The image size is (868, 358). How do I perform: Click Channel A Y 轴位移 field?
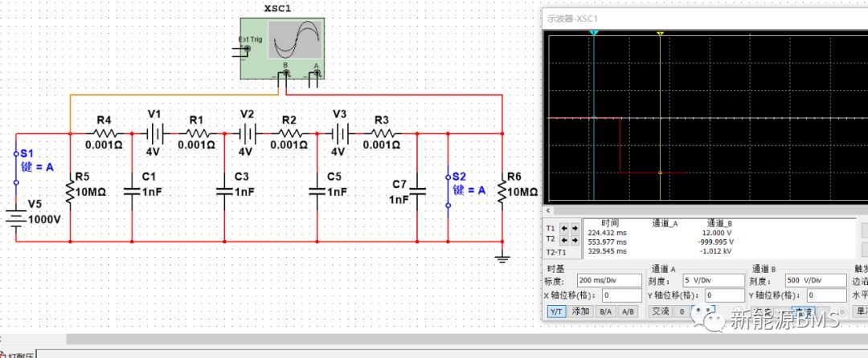coord(724,295)
